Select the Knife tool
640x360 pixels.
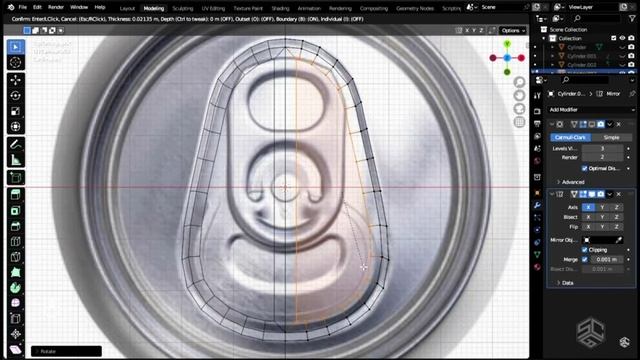16,257
